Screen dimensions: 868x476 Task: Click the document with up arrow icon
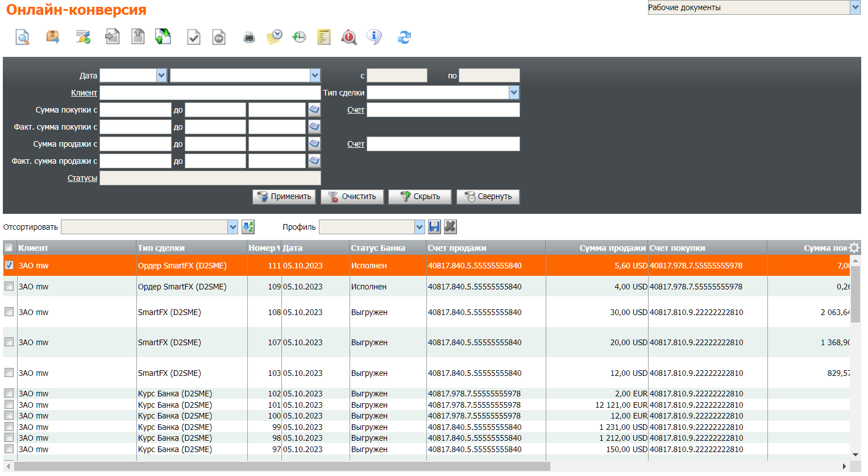coord(138,37)
